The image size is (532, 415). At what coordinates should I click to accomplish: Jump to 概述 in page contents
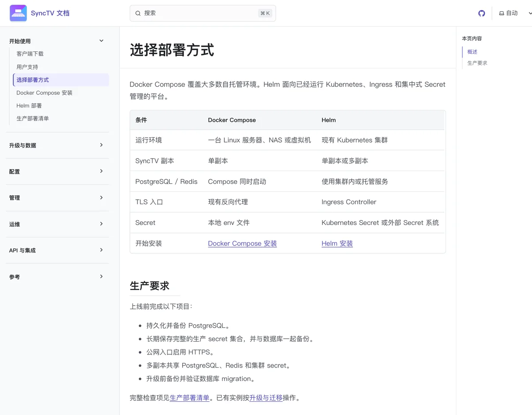point(472,52)
